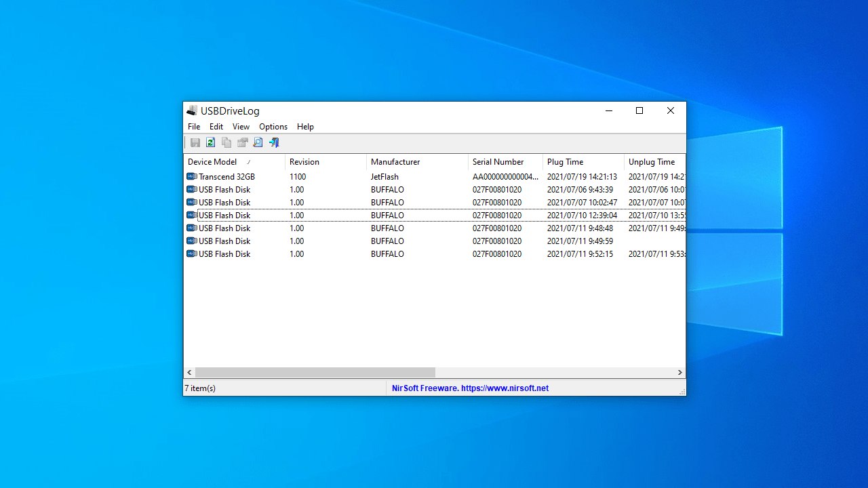Click serial 027F00801020 in the 9:49:59 row
Image resolution: width=868 pixels, height=488 pixels.
coord(497,241)
